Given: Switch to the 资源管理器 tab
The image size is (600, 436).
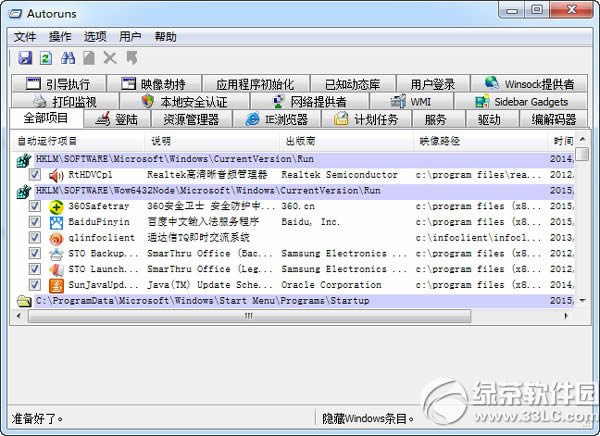Looking at the screenshot, I should tap(191, 119).
